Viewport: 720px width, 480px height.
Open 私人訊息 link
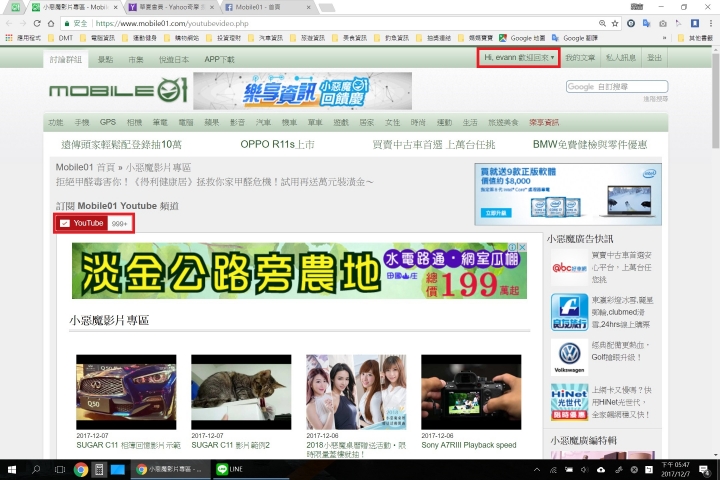click(x=621, y=58)
